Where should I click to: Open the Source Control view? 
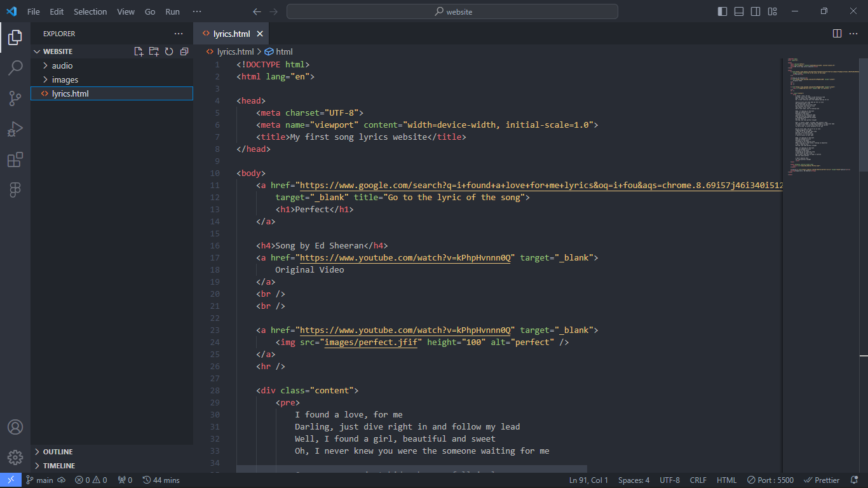point(15,98)
